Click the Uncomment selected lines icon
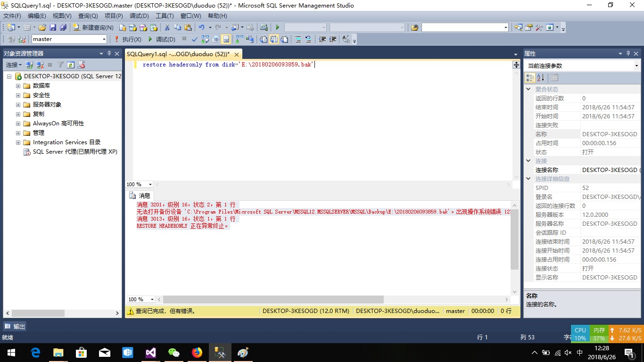This screenshot has width=644, height=362. (x=308, y=39)
